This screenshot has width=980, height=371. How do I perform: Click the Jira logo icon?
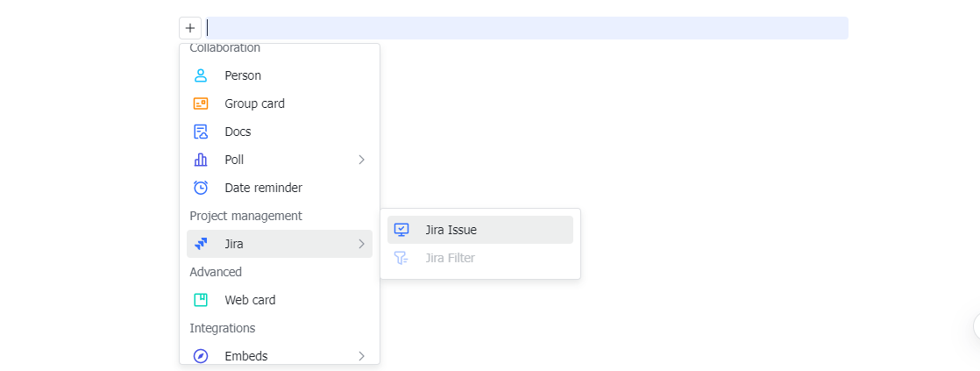[x=201, y=244]
